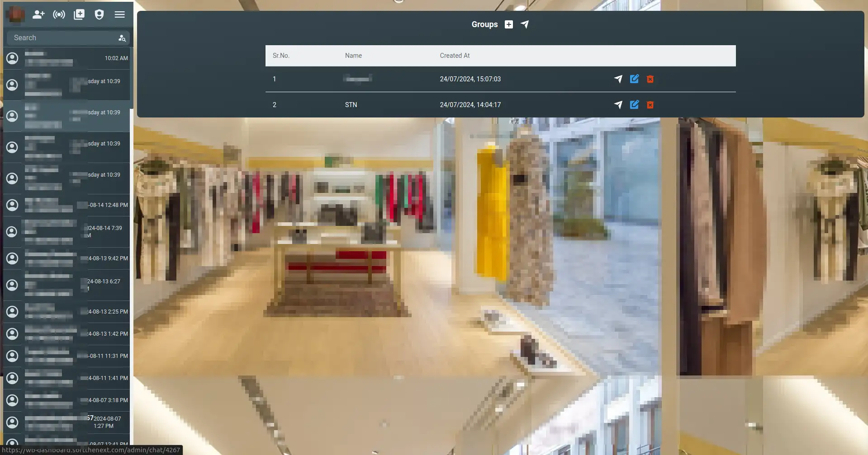Click the add-to-library plus icon
868x455 pixels.
click(79, 14)
